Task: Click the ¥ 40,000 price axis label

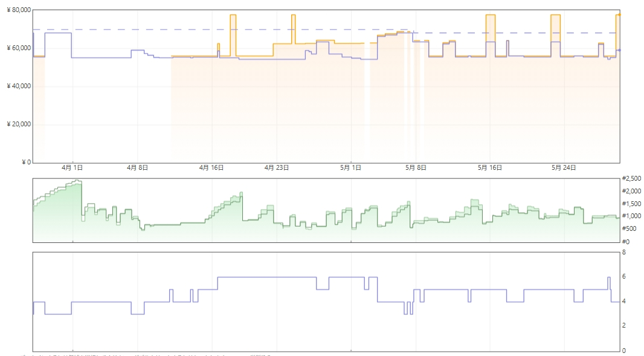Action: coord(19,86)
